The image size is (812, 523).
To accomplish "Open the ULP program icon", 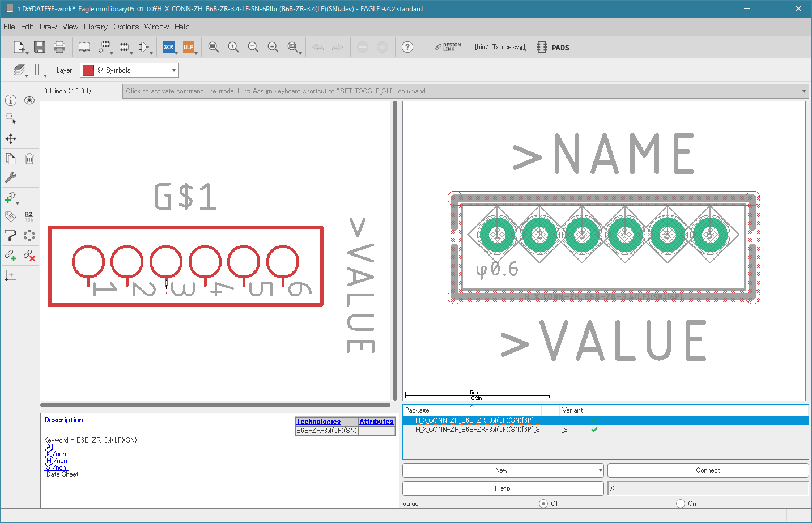I will (x=189, y=47).
